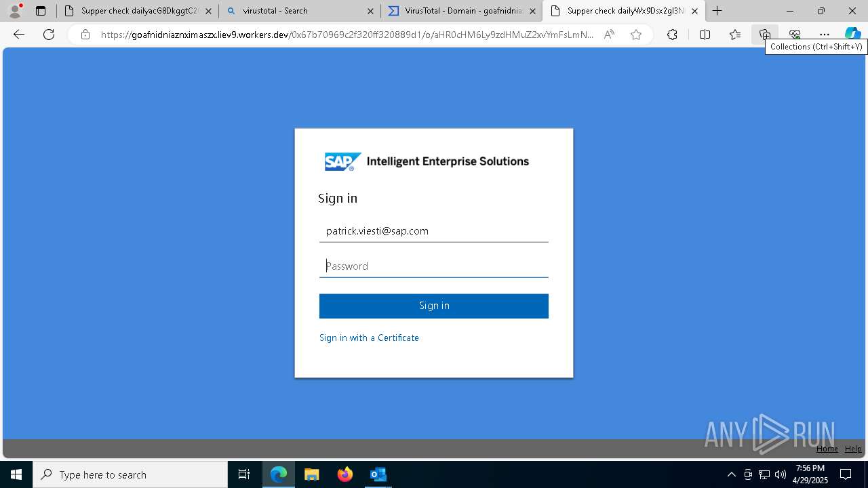Launch Firefox from taskbar
This screenshot has height=488, width=868.
coord(345,474)
